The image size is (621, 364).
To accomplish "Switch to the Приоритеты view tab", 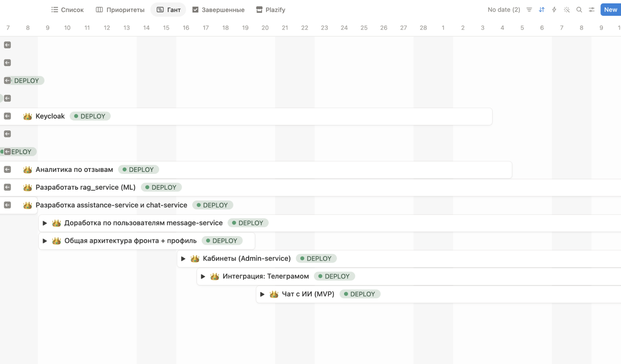I will pos(120,10).
